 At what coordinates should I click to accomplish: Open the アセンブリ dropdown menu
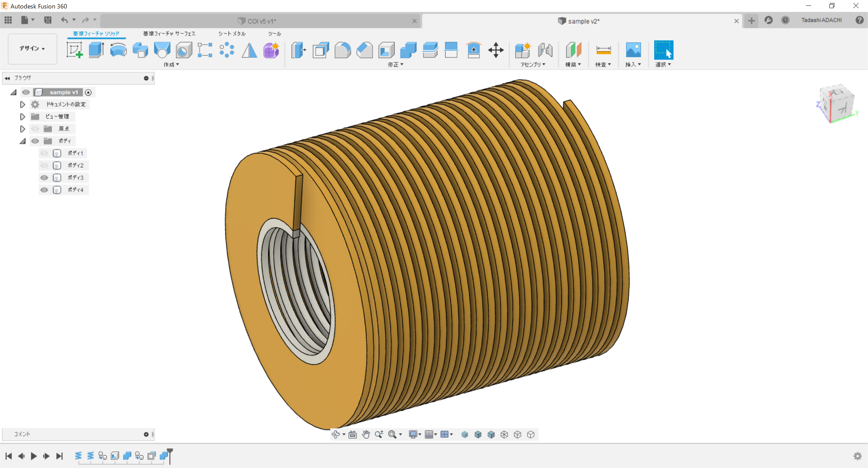click(533, 64)
